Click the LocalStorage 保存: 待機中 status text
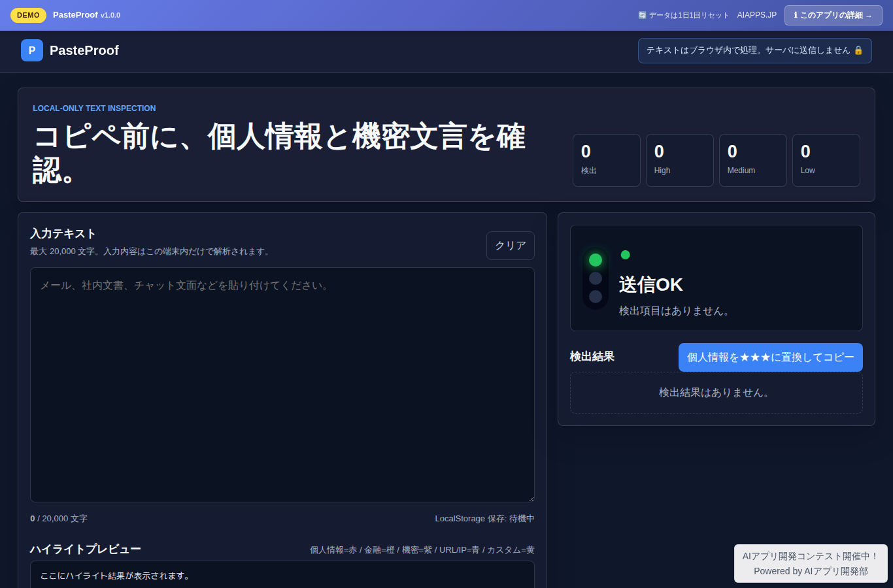This screenshot has width=893, height=588. pyautogui.click(x=484, y=519)
